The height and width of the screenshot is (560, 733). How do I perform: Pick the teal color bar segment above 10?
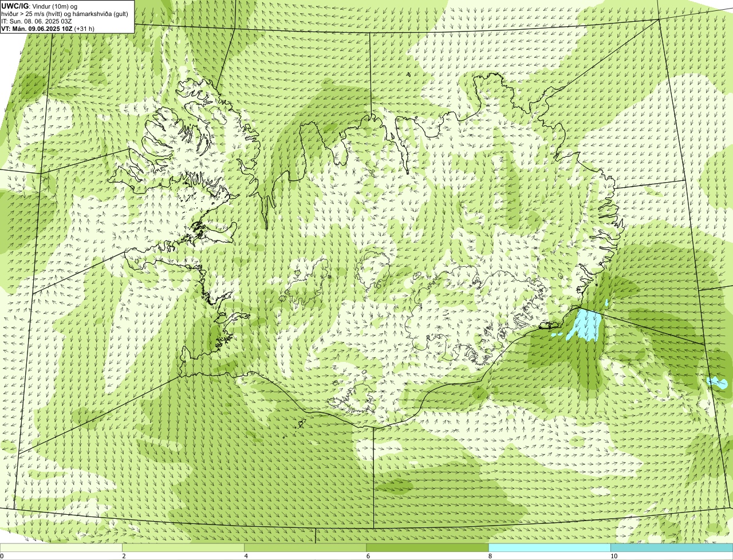point(672,547)
